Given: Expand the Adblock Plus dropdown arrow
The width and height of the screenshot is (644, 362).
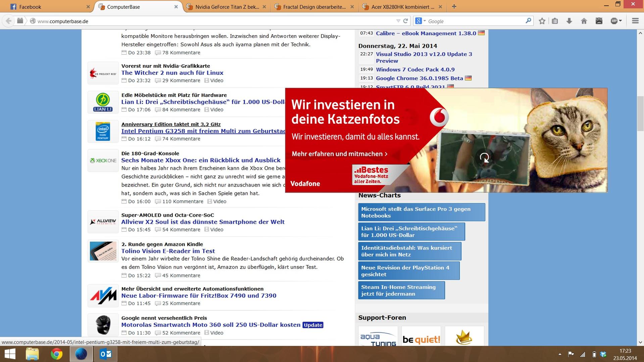Looking at the screenshot, I should pos(620,21).
